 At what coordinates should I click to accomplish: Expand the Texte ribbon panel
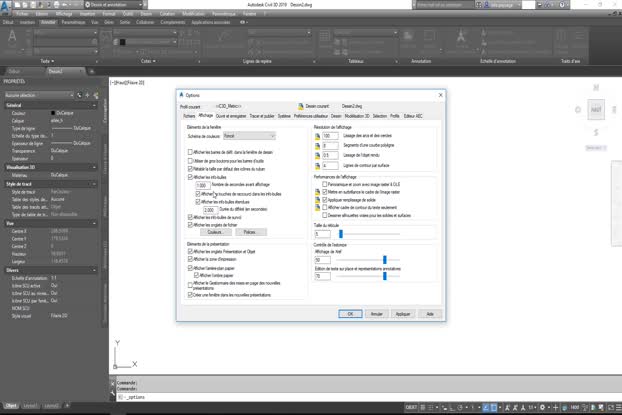(47, 61)
